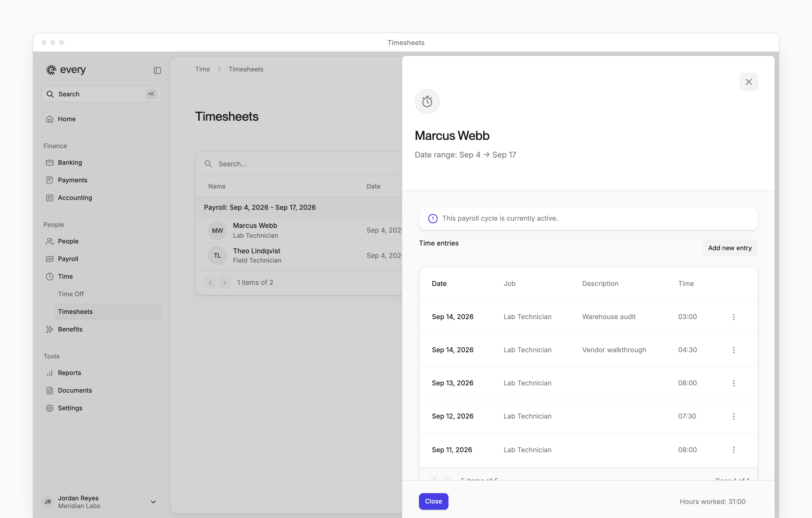Viewport: 812px width, 518px height.
Task: Click Time breadcrumb link
Action: (202, 69)
